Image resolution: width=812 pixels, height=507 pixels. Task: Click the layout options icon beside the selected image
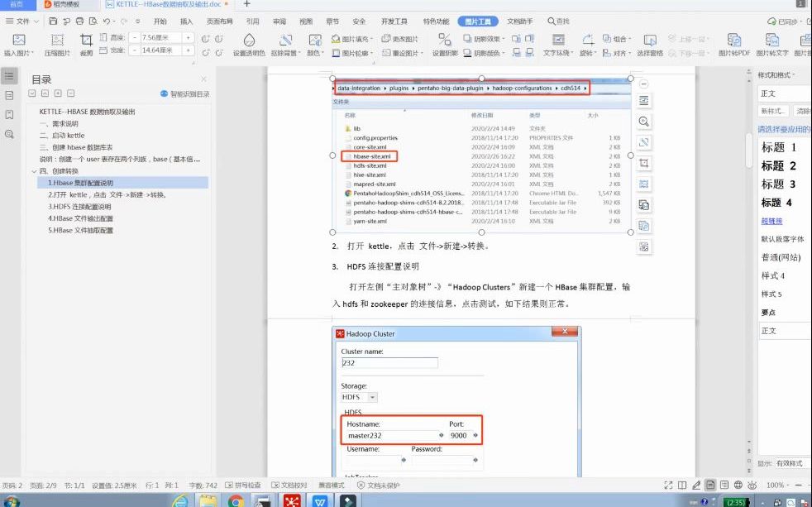pos(643,100)
